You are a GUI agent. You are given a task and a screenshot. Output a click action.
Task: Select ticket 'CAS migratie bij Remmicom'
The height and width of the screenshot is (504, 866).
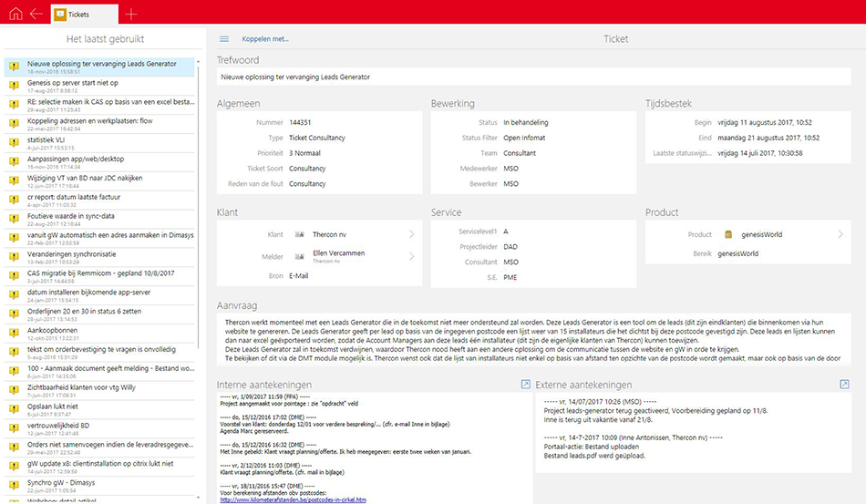pyautogui.click(x=99, y=276)
